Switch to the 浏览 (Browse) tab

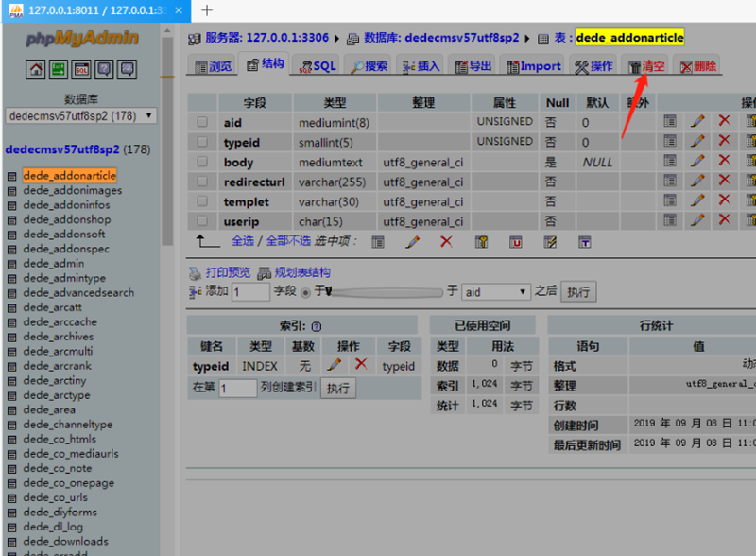coord(211,66)
